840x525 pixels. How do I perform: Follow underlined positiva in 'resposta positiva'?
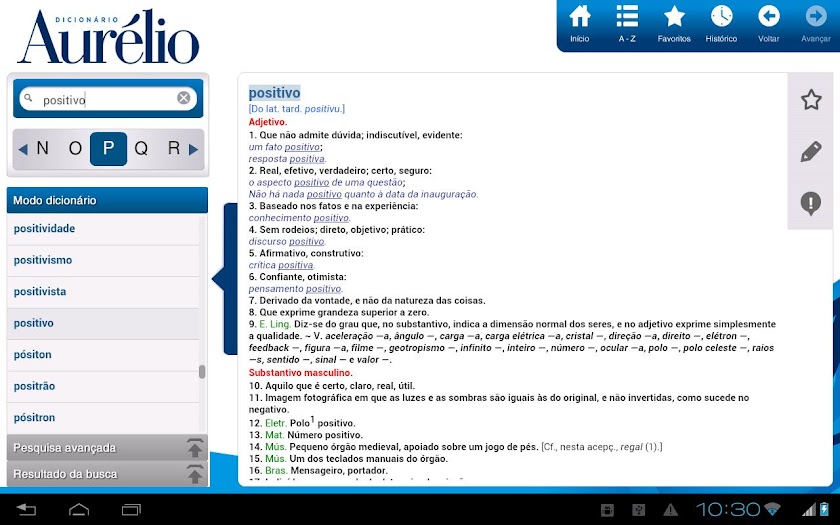point(307,159)
